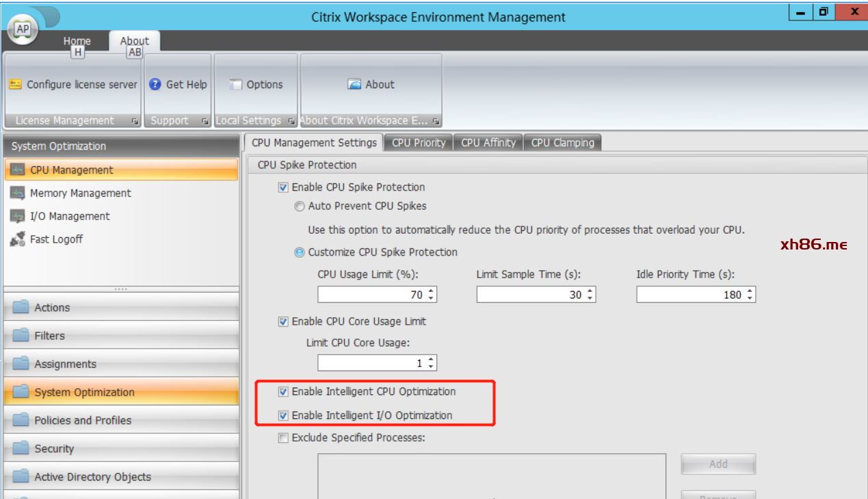Screen dimensions: 868x499
Task: Switch to the CPU Priority tab
Action: click(x=418, y=142)
